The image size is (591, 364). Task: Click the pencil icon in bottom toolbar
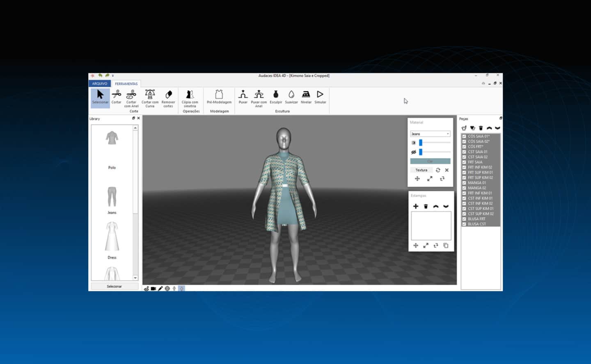pos(160,289)
